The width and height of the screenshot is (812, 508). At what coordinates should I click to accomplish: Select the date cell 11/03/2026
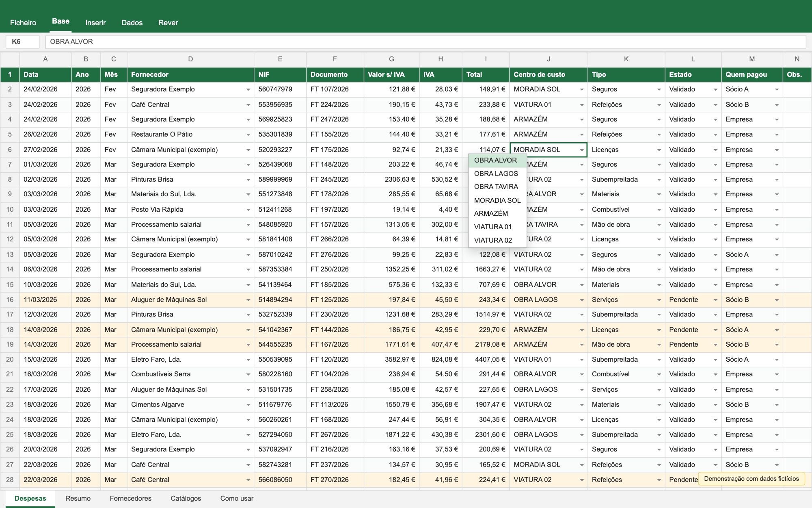click(x=45, y=300)
